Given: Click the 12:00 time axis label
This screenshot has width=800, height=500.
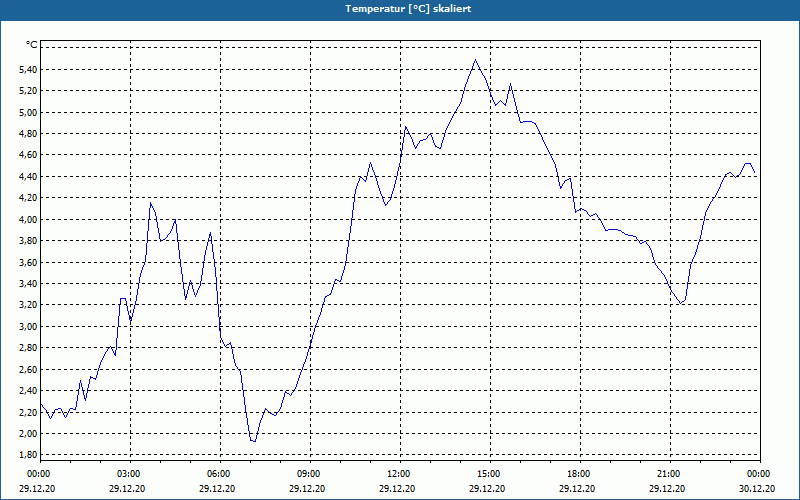Looking at the screenshot, I should pyautogui.click(x=401, y=474).
